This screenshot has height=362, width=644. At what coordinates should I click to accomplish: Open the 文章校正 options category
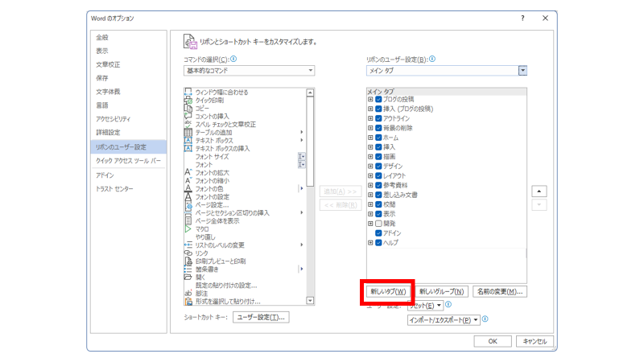click(x=129, y=64)
